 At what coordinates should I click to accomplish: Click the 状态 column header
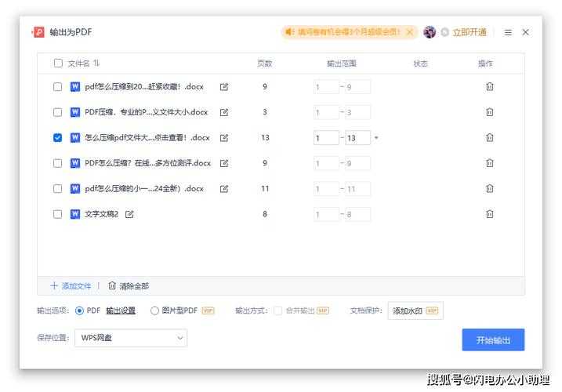[x=420, y=64]
